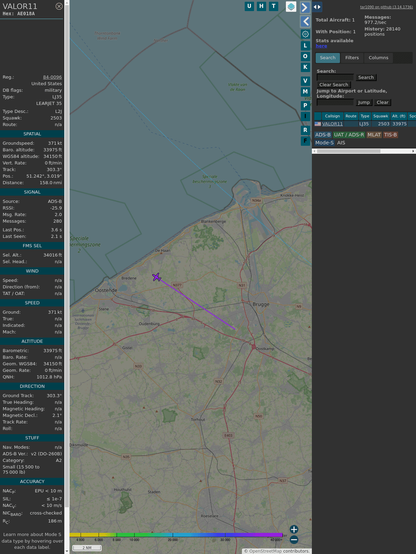Toggle the V map button
416x554 pixels.
(x=305, y=81)
